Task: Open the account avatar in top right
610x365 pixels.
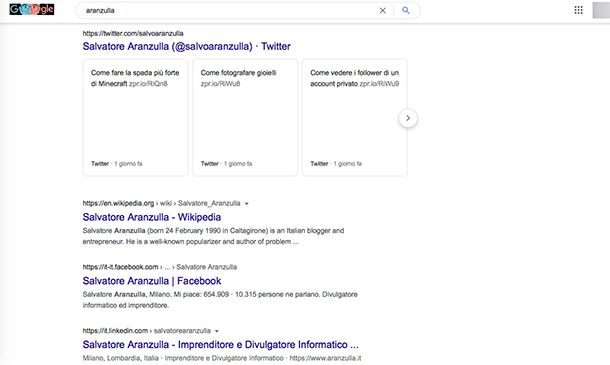Action: coord(601,10)
